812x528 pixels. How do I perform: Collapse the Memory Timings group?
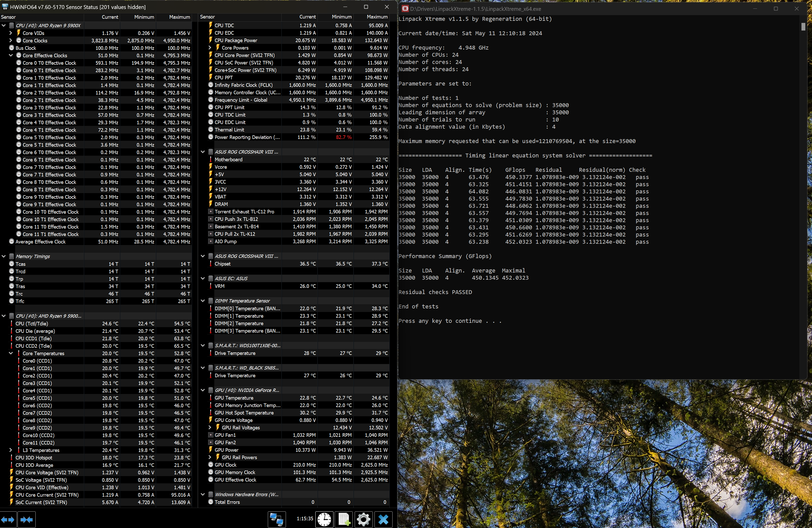point(3,256)
